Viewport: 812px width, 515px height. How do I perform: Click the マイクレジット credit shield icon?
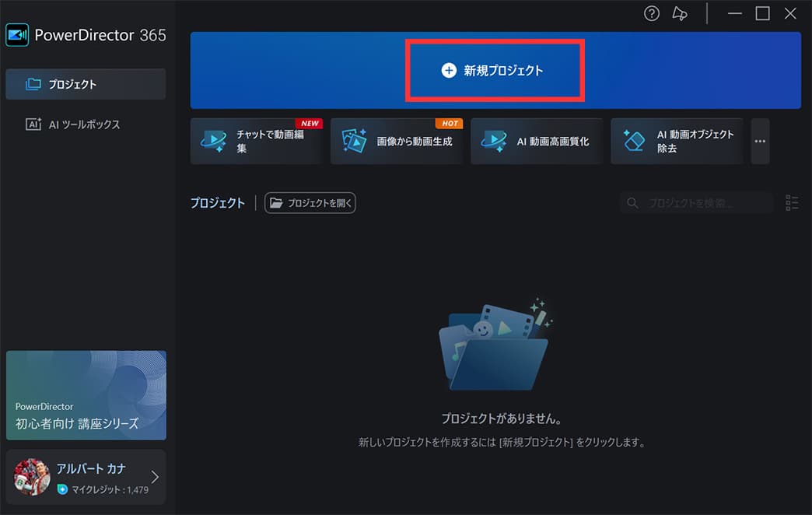point(62,489)
